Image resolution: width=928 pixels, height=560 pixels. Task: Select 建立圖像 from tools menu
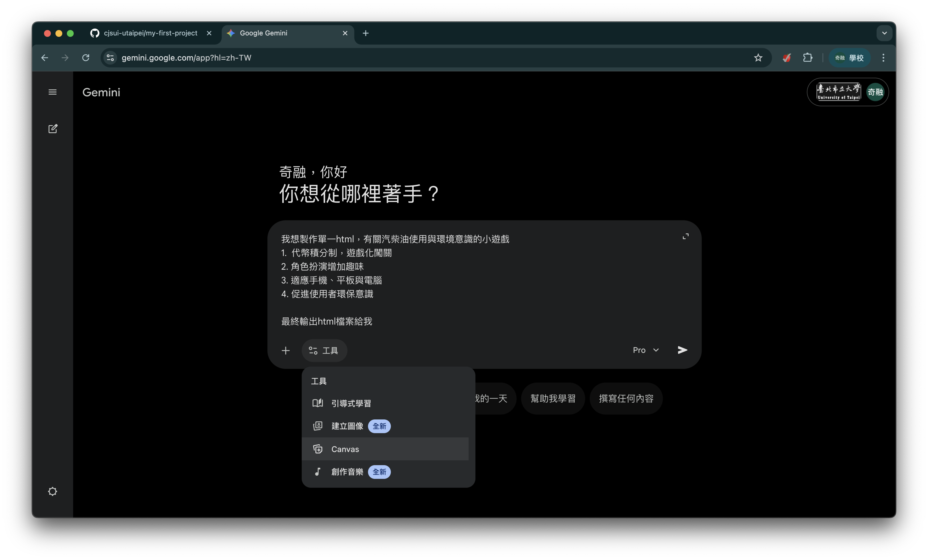click(x=385, y=426)
